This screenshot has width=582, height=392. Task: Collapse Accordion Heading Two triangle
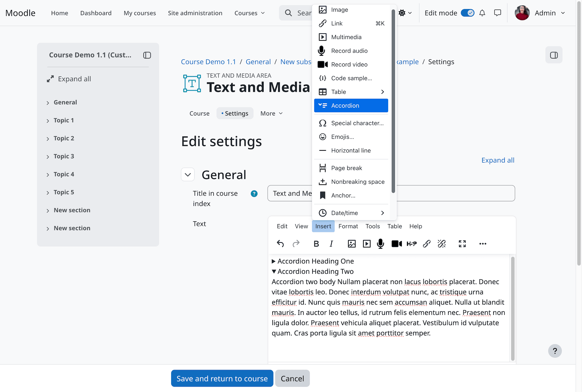pyautogui.click(x=274, y=272)
